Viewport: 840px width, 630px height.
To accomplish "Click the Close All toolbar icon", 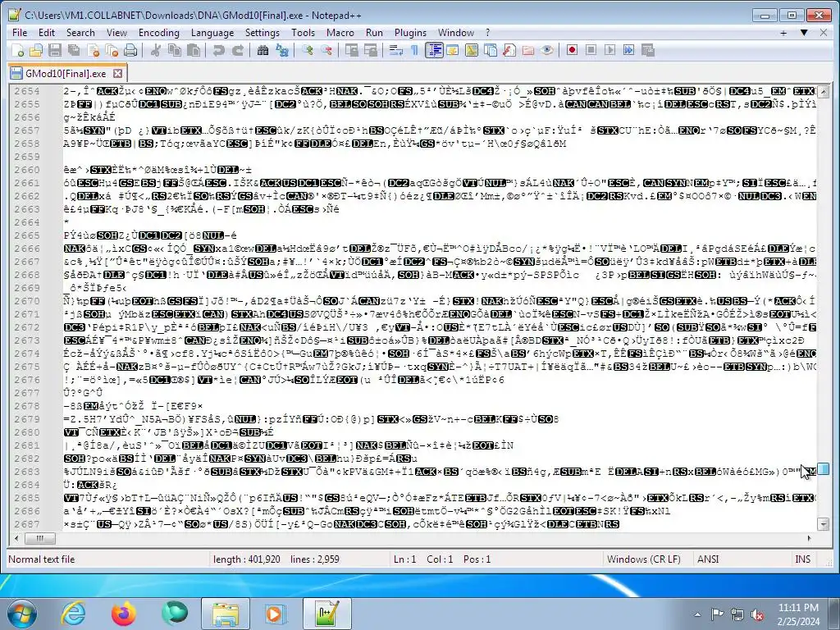I will pyautogui.click(x=112, y=50).
